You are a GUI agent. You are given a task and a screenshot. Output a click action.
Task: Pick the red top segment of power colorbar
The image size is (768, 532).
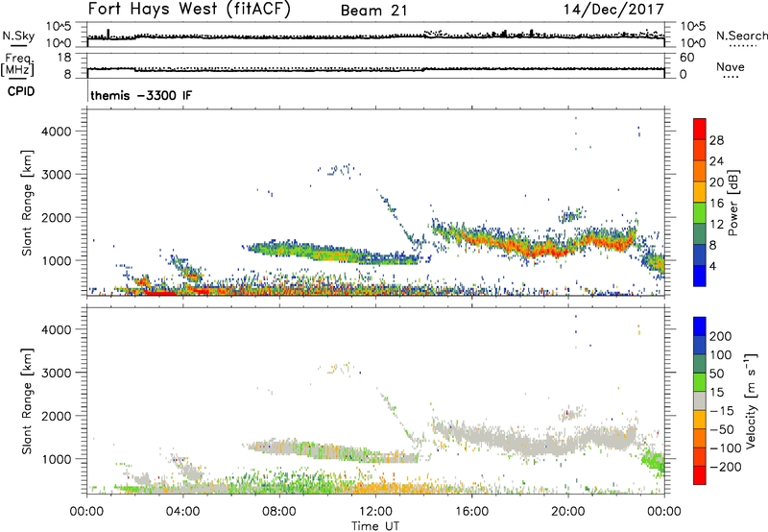point(700,130)
